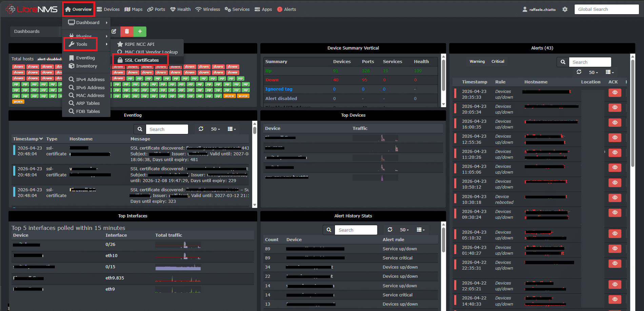Acknowledge the 2026-04-23 20:35:33 alert eye button
The height and width of the screenshot is (311, 644).
[x=615, y=93]
